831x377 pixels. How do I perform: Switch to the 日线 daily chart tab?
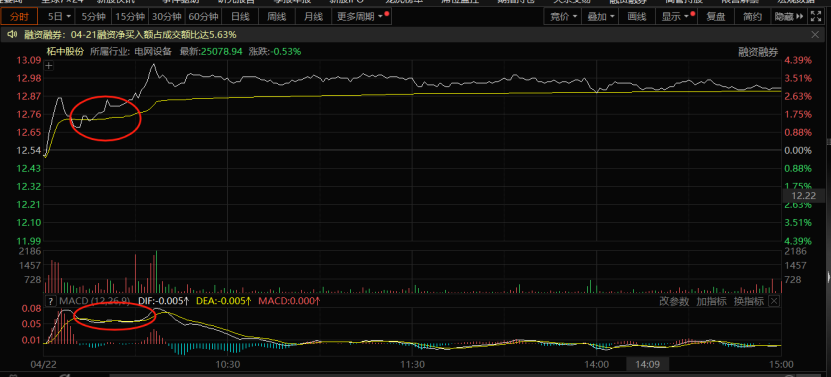(x=240, y=17)
